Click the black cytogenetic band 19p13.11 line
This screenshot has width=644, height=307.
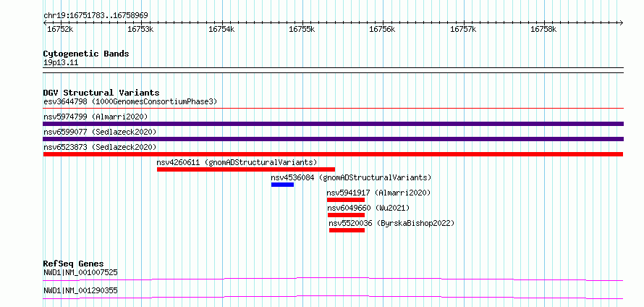[x=333, y=70]
